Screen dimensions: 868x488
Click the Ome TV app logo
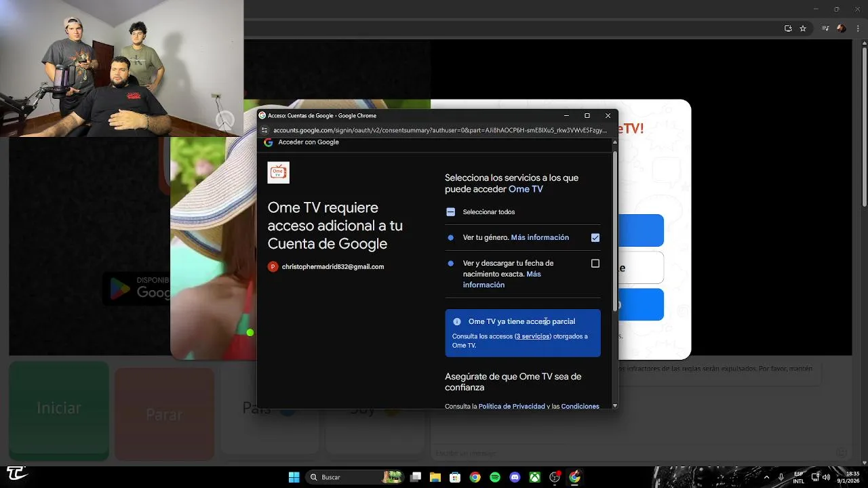[x=278, y=172]
